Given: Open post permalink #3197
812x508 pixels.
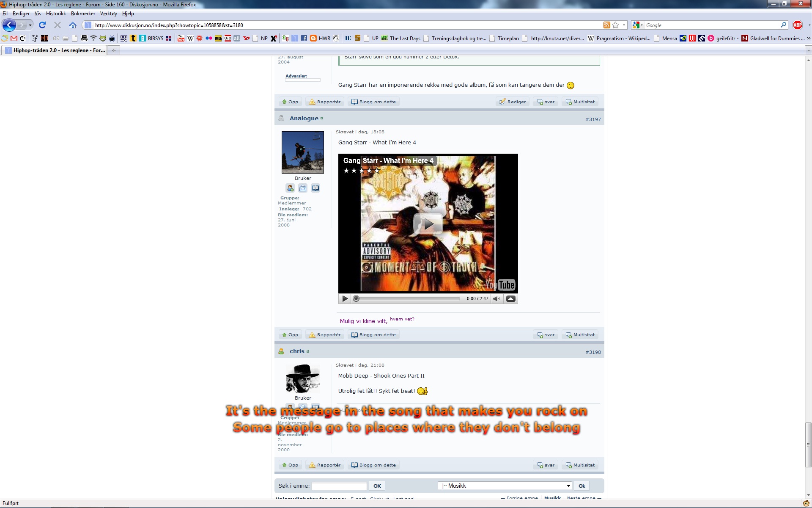Looking at the screenshot, I should [593, 119].
